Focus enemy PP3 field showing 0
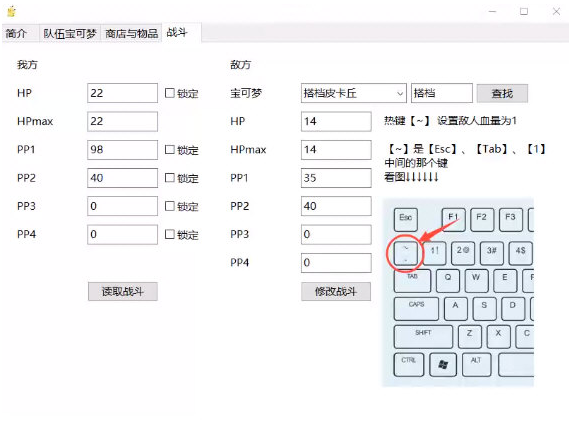The height and width of the screenshot is (444, 571). (336, 234)
